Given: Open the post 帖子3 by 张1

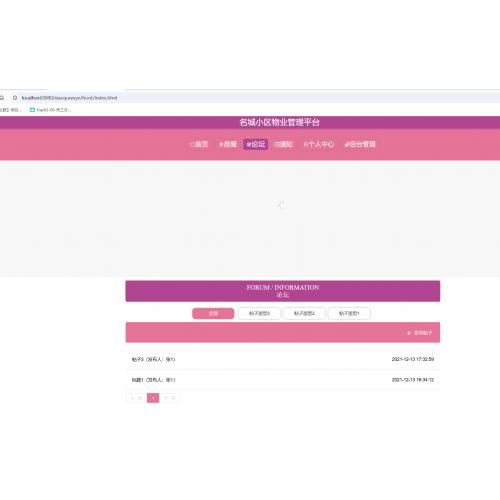Looking at the screenshot, I should [283, 359].
